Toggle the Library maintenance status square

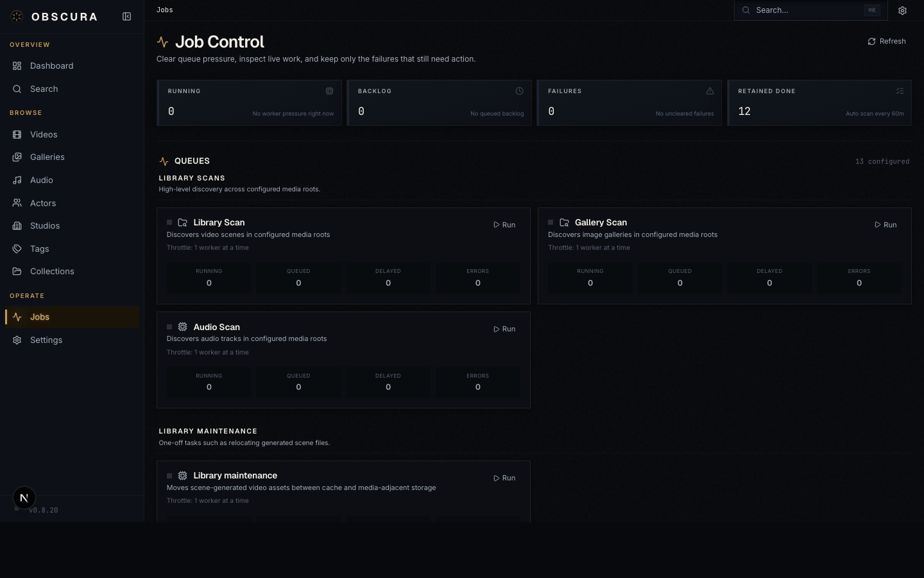pos(169,476)
